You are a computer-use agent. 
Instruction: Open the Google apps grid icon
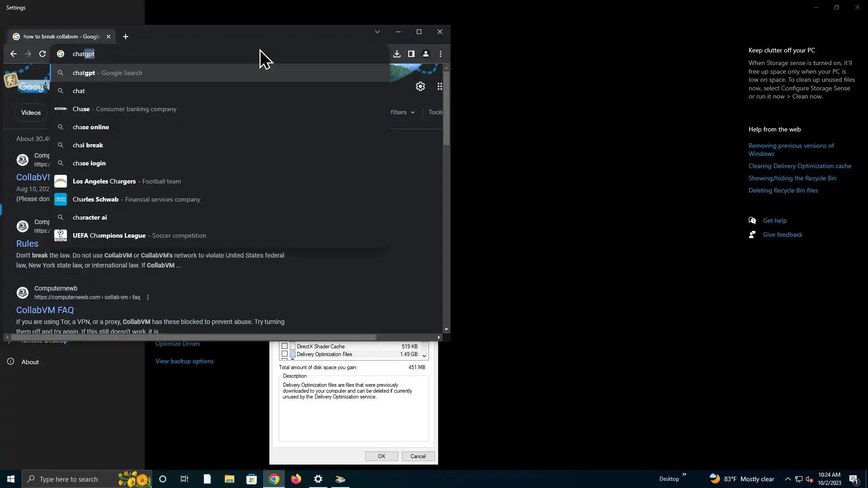(x=439, y=86)
